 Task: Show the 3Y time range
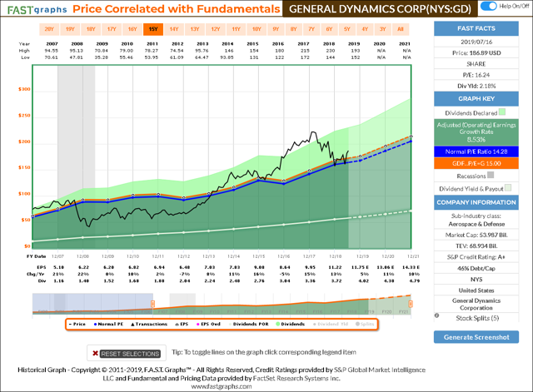(383, 29)
